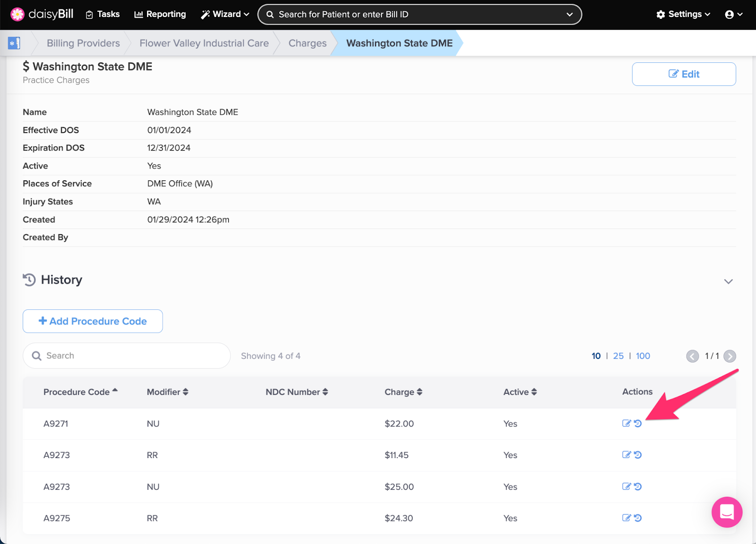This screenshot has height=544, width=756.
Task: Click the Edit button
Action: pyautogui.click(x=684, y=74)
